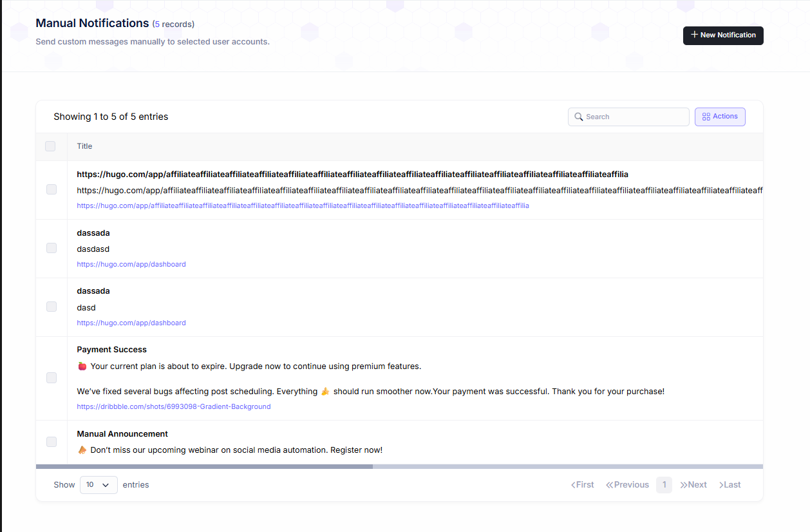Tick the checkbox for the affiliate URL notification
Image resolution: width=810 pixels, height=532 pixels.
coord(52,189)
